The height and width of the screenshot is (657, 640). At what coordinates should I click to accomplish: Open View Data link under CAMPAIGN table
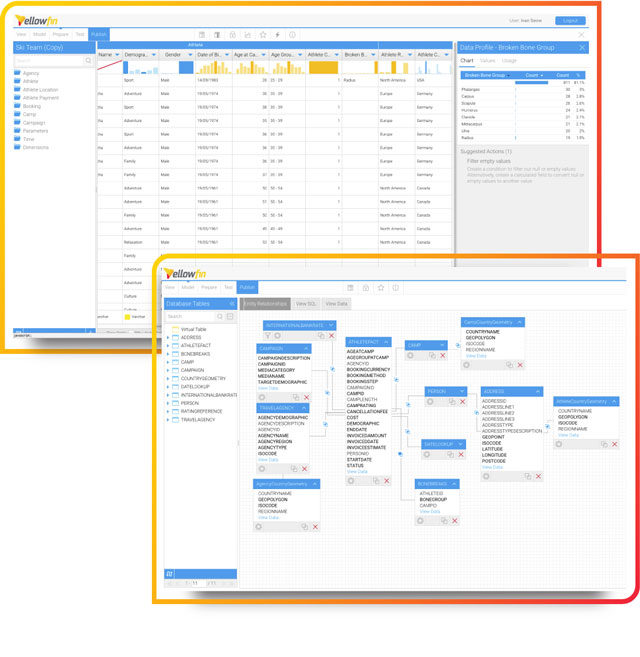268,388
